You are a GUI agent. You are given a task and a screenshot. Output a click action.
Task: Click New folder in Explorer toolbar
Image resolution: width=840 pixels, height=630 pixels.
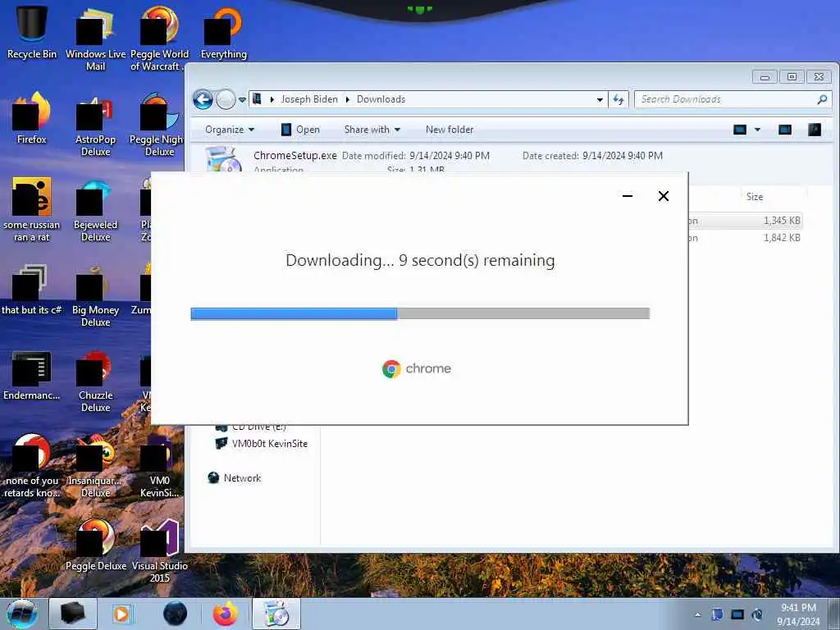(x=450, y=130)
